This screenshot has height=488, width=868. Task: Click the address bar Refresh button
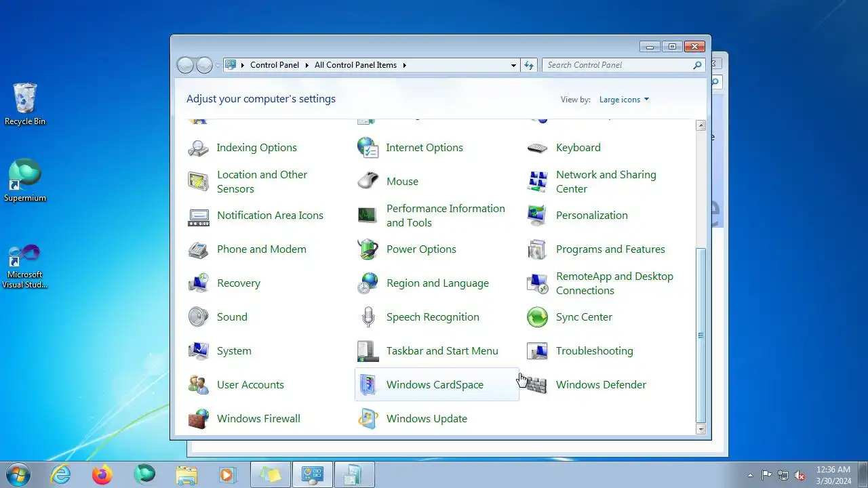click(x=529, y=65)
